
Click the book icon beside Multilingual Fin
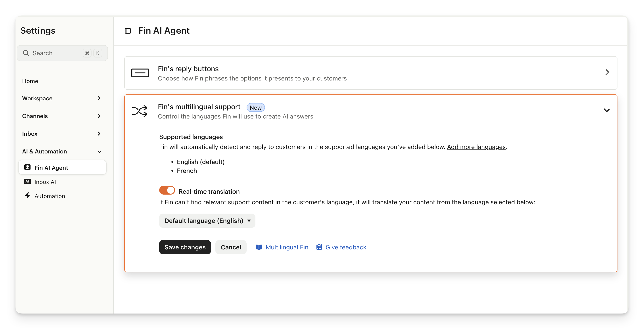259,247
